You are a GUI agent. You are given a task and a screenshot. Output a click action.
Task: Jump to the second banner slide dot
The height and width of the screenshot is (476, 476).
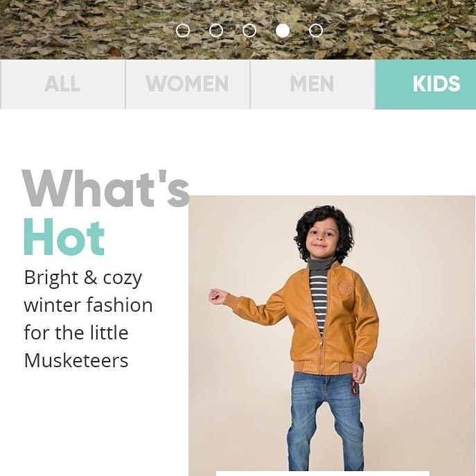[x=216, y=30]
